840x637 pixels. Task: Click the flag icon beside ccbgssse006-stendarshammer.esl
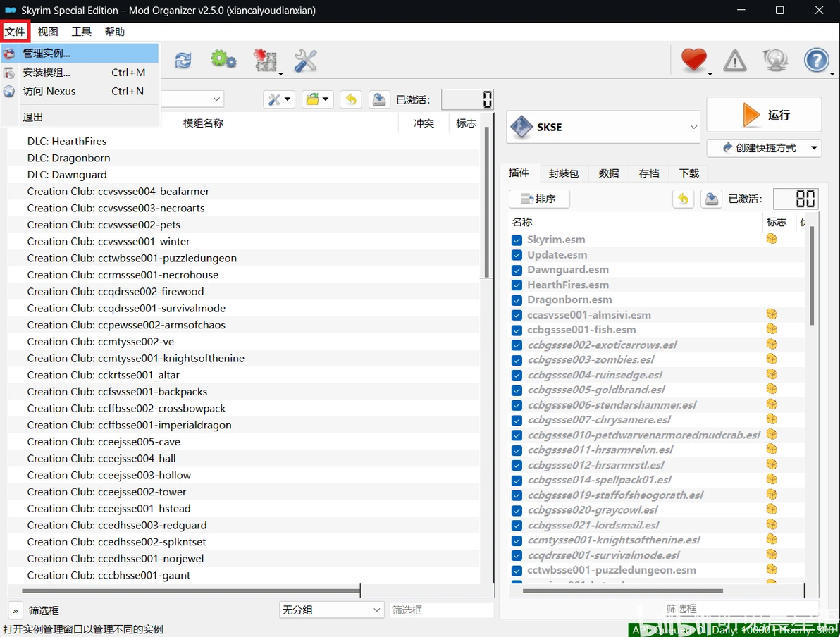click(x=772, y=404)
